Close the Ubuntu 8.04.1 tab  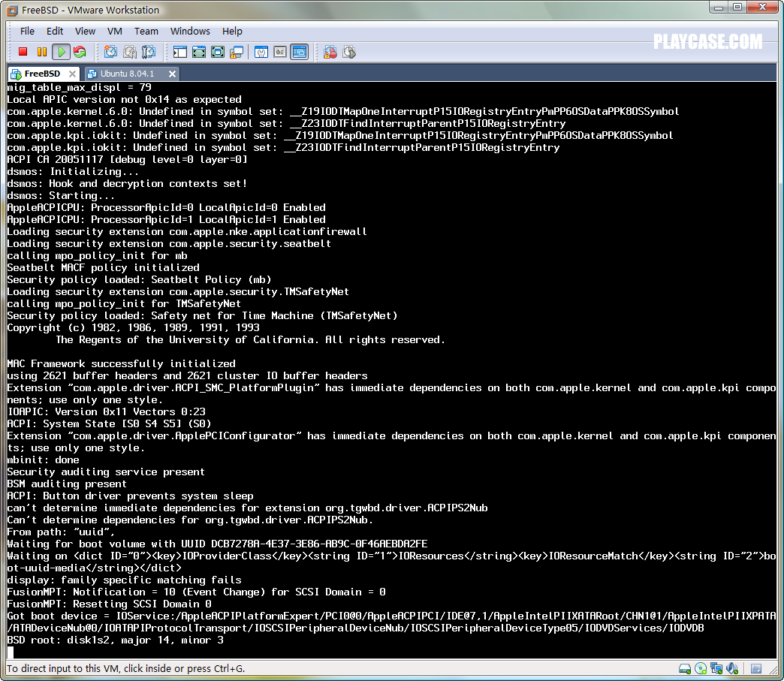(172, 74)
